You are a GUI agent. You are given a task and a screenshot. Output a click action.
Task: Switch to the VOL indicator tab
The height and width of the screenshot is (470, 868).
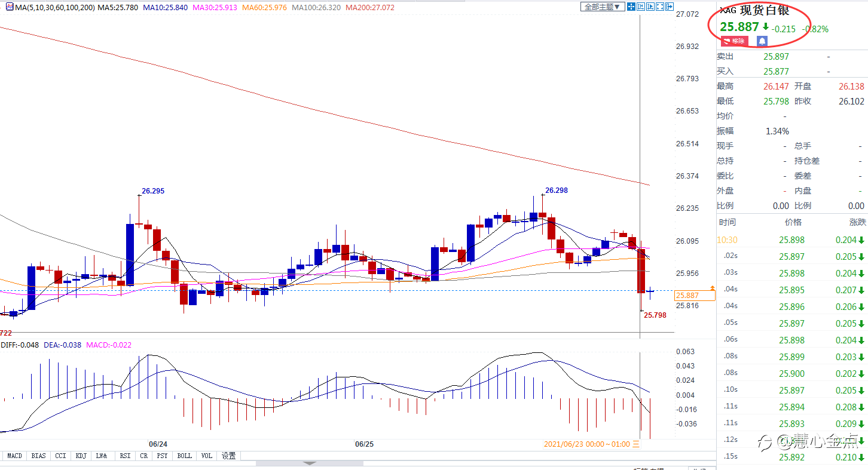tap(206, 456)
